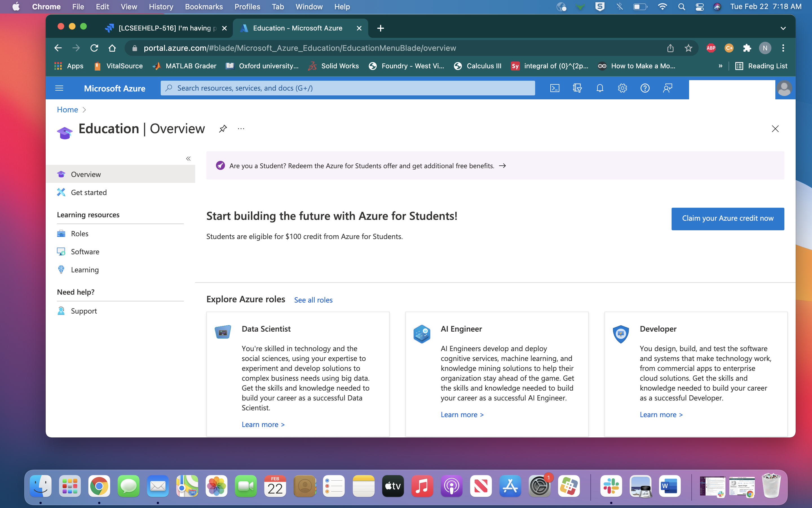Open the Profiles menu in menu bar
This screenshot has width=812, height=508.
247,7
